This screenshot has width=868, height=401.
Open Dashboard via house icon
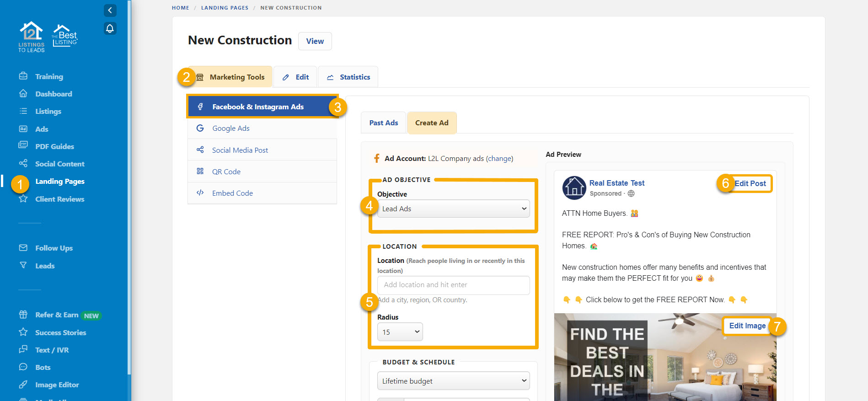point(23,94)
